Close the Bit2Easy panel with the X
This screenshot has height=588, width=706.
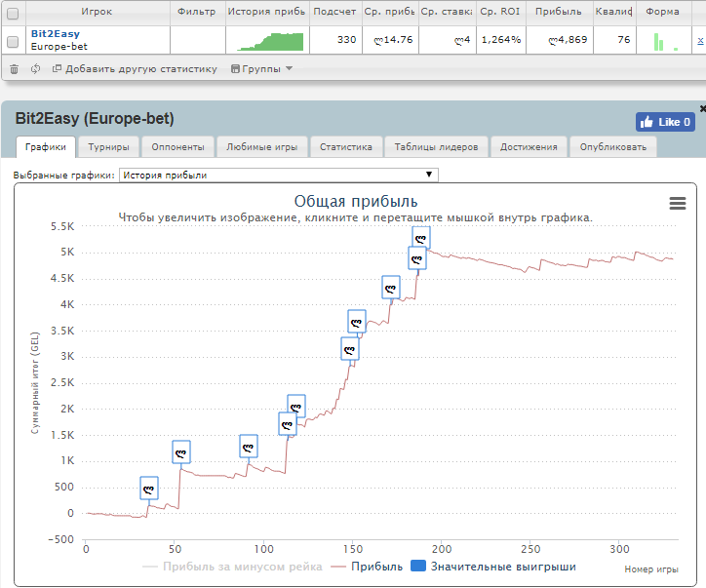pos(703,108)
